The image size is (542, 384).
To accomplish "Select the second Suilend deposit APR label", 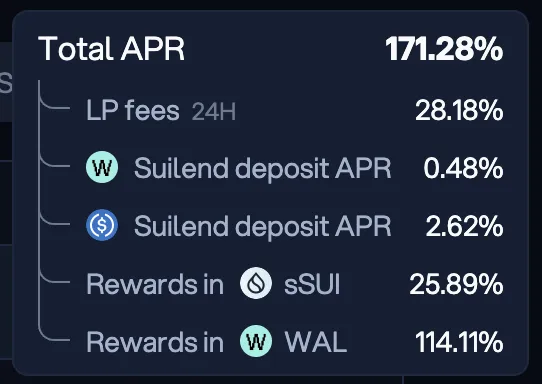I will pos(263,226).
